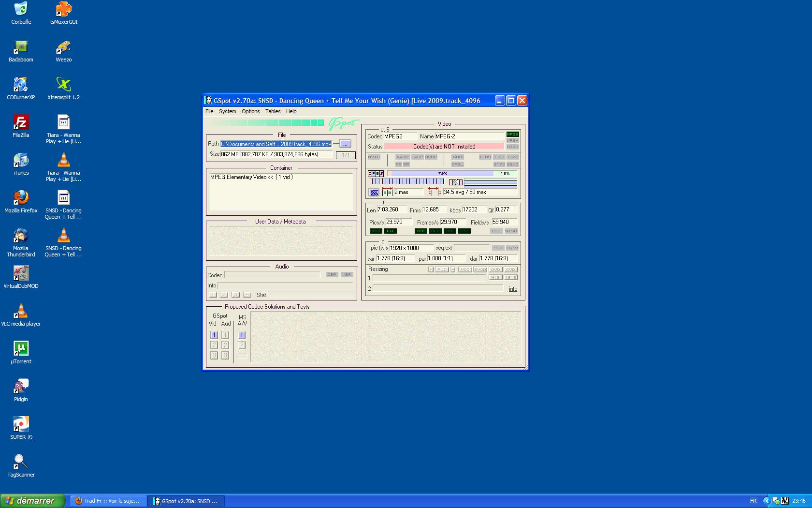Click the H264 codec indicator
Screen dimensions: 812x508
coord(512,147)
